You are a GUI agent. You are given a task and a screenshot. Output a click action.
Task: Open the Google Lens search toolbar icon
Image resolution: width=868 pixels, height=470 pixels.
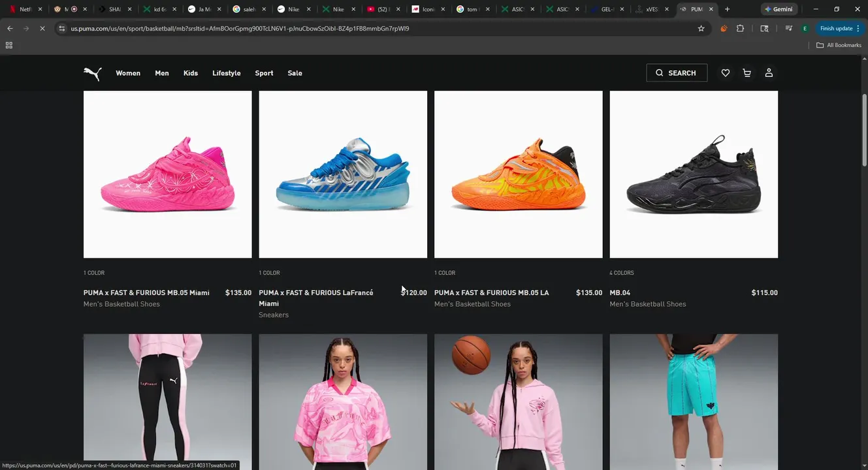tap(764, 29)
